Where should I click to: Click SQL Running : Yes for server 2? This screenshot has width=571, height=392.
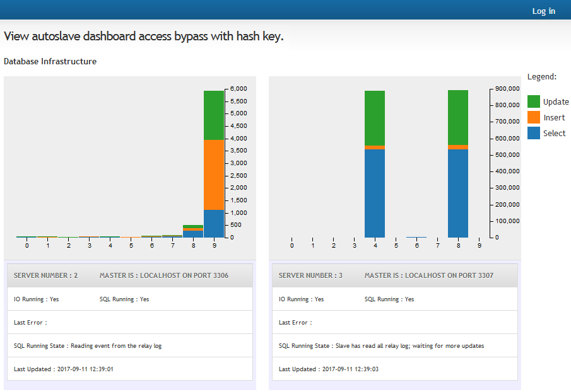click(x=124, y=299)
